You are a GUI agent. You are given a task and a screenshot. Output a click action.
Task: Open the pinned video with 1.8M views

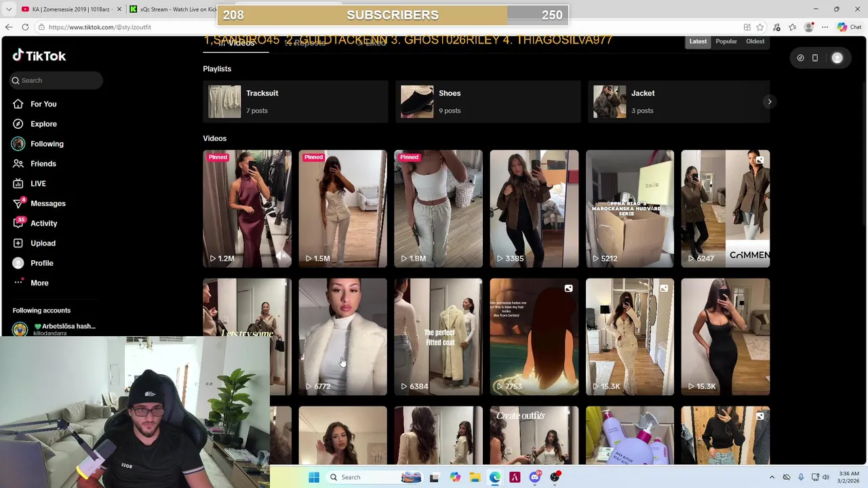tap(438, 209)
